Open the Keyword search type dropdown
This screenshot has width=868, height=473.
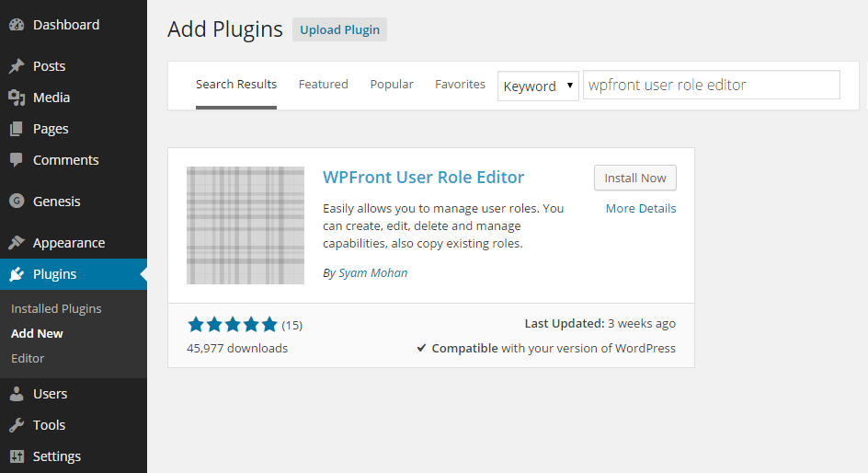coord(538,86)
